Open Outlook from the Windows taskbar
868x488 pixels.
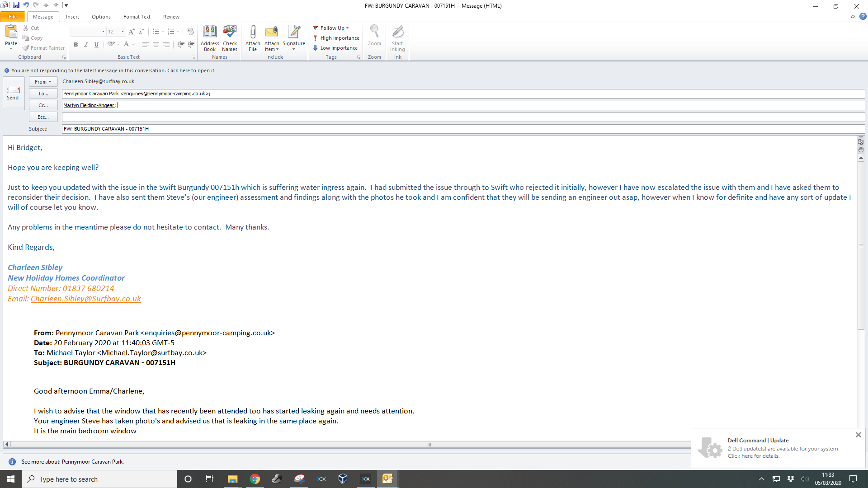coord(387,479)
